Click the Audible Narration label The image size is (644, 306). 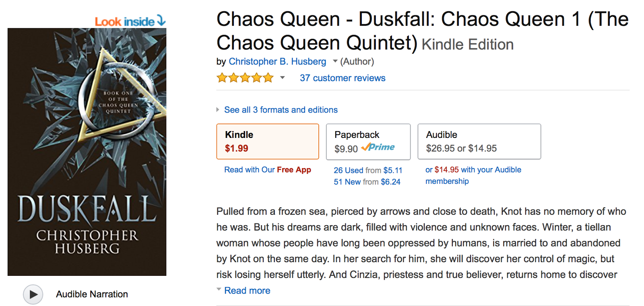coord(92,294)
